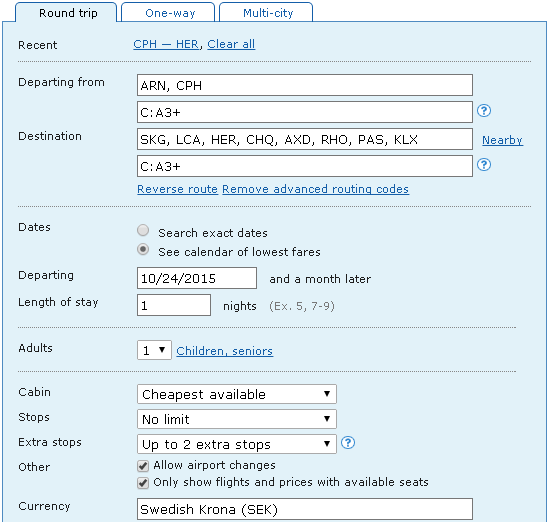Open the Stops dropdown showing No limit
553x522 pixels.
click(237, 419)
